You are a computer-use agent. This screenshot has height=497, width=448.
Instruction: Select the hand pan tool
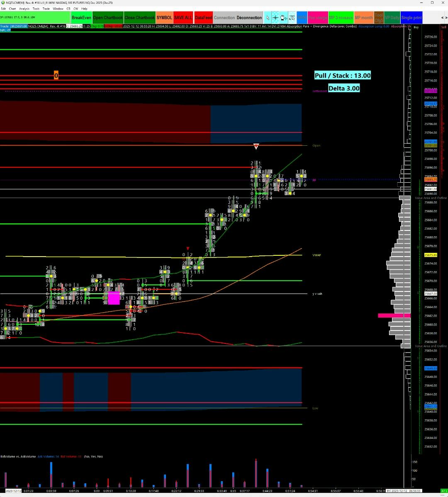click(x=282, y=17)
